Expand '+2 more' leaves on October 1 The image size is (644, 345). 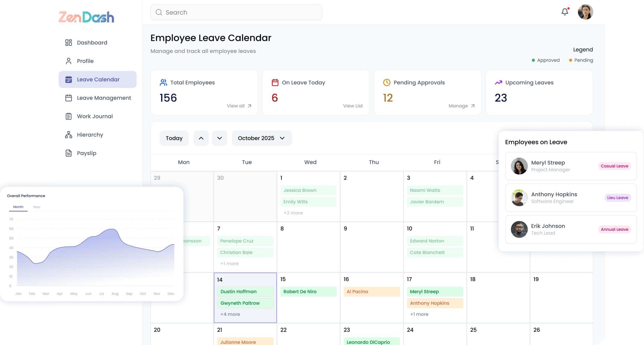click(293, 213)
